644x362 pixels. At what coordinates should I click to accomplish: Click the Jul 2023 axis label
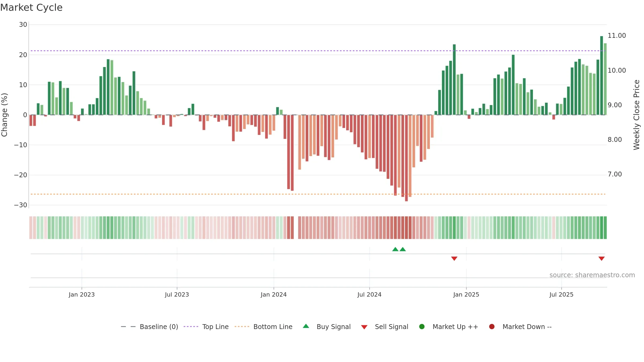click(177, 294)
